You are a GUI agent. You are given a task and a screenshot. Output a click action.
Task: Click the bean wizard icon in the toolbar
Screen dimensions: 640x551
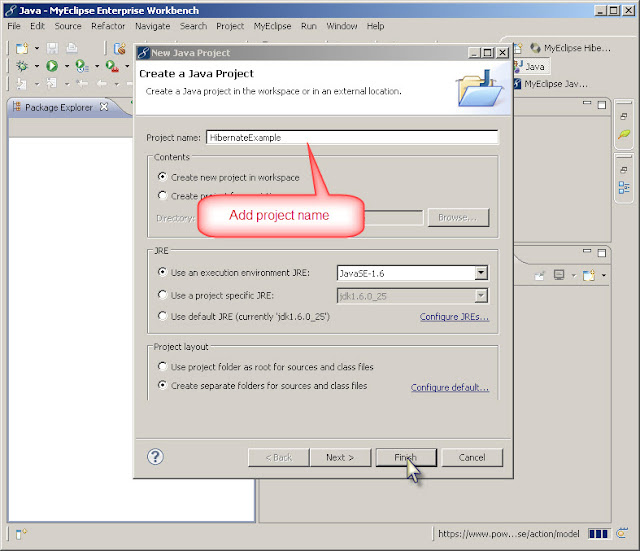pos(120,48)
